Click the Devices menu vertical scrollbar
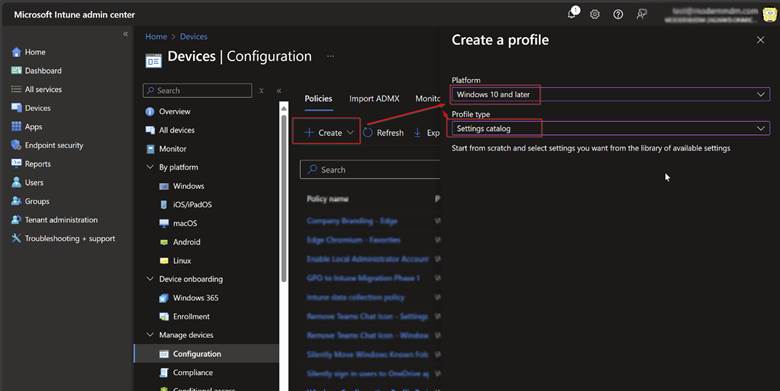Screen dimensions: 780x391 [x=284, y=199]
